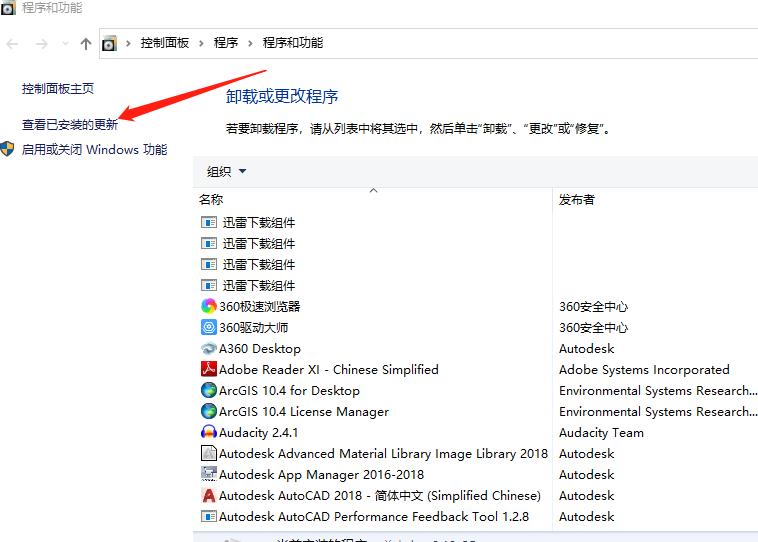This screenshot has height=542, width=758.
Task: Select the 360极速浏览器 program name
Action: point(260,307)
